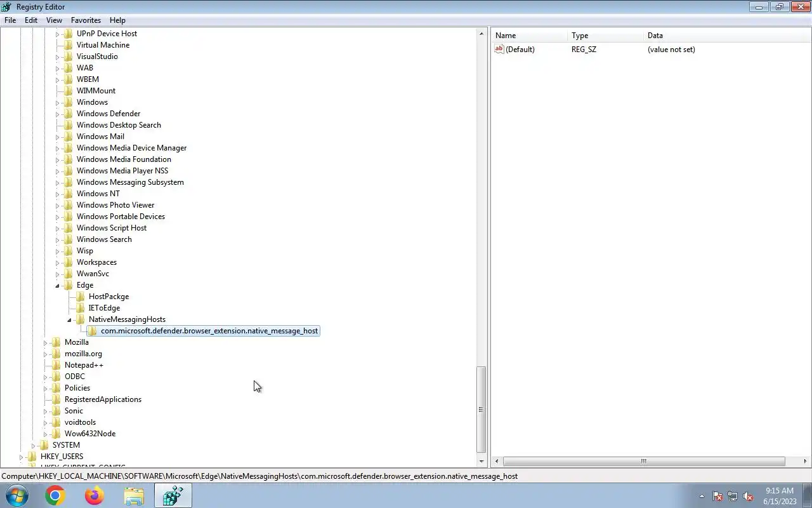812x508 pixels.
Task: Click the Type column header
Action: pos(605,36)
